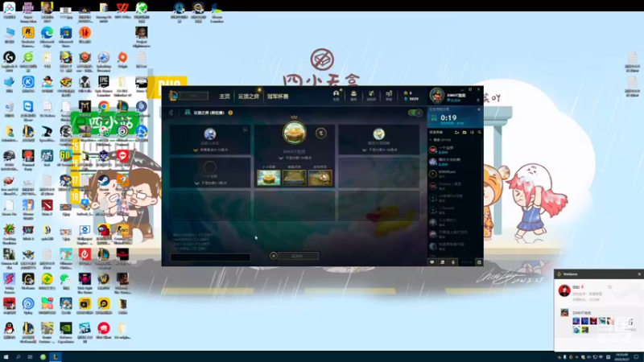
Task: Click the League of Legends taskbar icon
Action: (55, 357)
